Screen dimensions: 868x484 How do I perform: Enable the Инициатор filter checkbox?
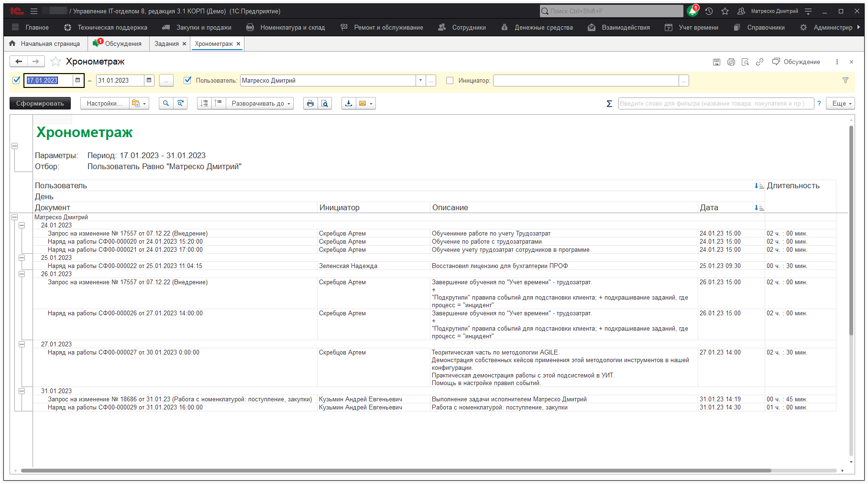[x=450, y=81]
